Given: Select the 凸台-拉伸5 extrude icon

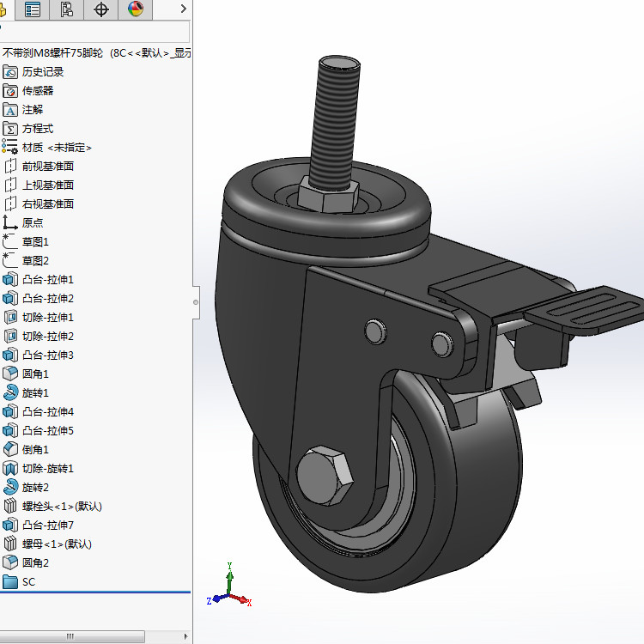Looking at the screenshot, I should pos(10,431).
